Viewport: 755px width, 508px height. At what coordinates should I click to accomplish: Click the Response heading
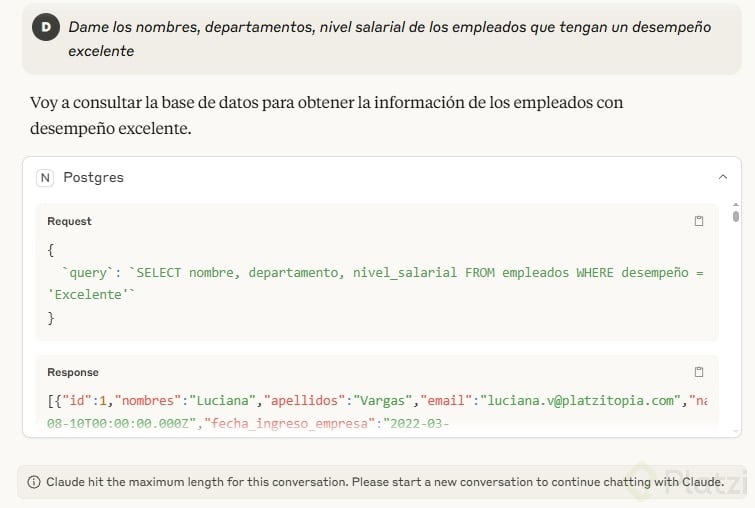click(x=73, y=372)
